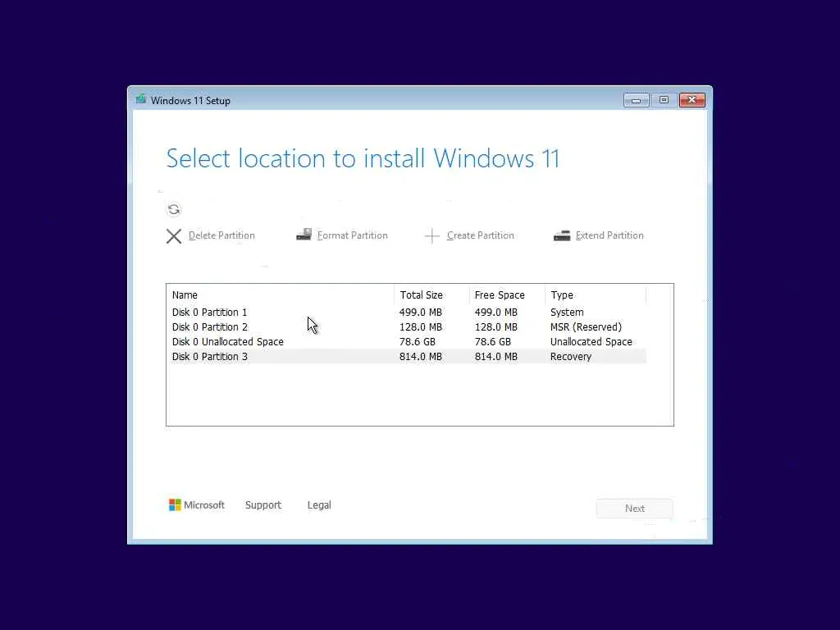Click the Create Partition plus icon
840x630 pixels.
[x=431, y=235]
